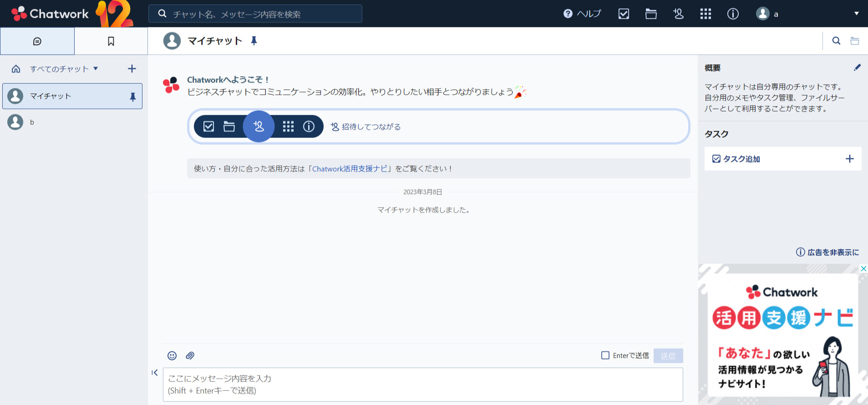Click the 送信 send button

(x=668, y=356)
